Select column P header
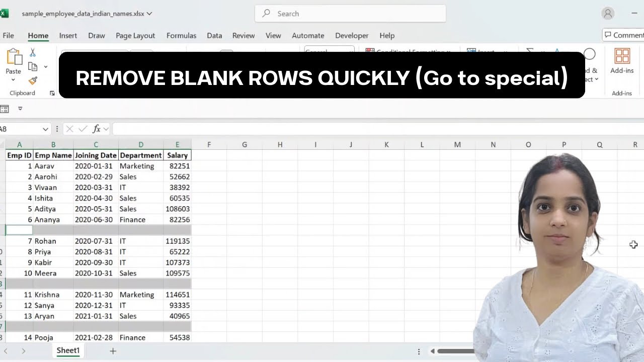 (x=564, y=144)
